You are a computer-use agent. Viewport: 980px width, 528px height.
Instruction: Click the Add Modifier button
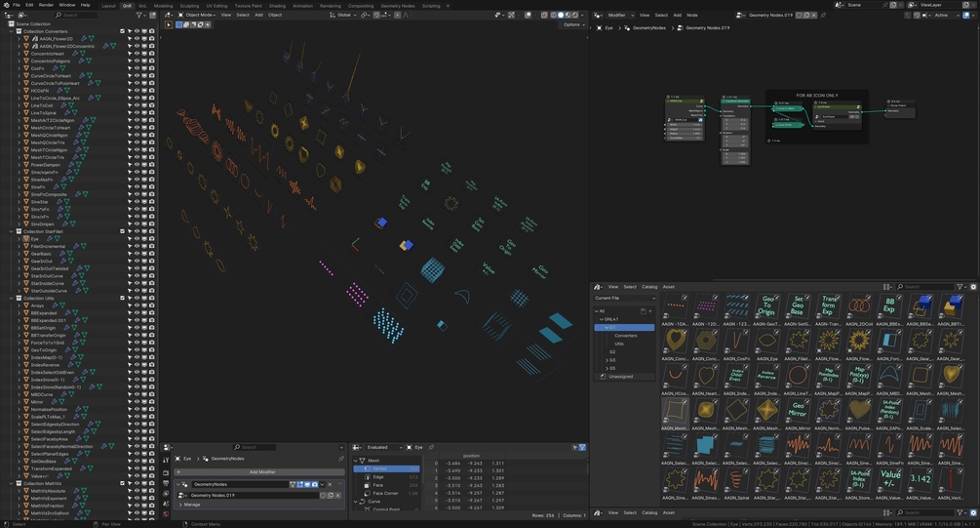coord(259,471)
